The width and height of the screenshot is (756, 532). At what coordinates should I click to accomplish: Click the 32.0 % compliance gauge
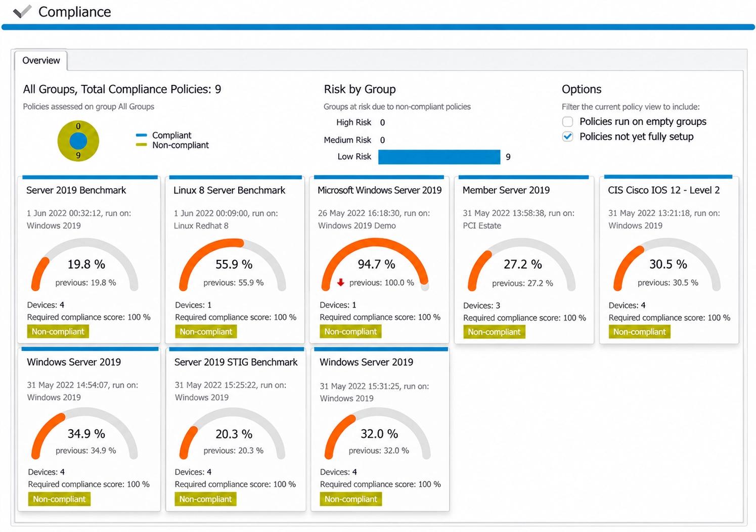click(x=378, y=434)
